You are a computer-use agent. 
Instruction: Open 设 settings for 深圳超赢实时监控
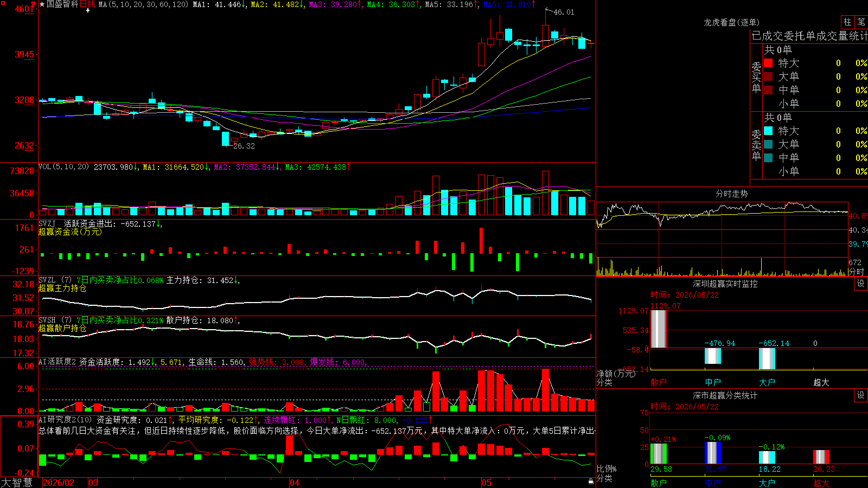pyautogui.click(x=861, y=284)
